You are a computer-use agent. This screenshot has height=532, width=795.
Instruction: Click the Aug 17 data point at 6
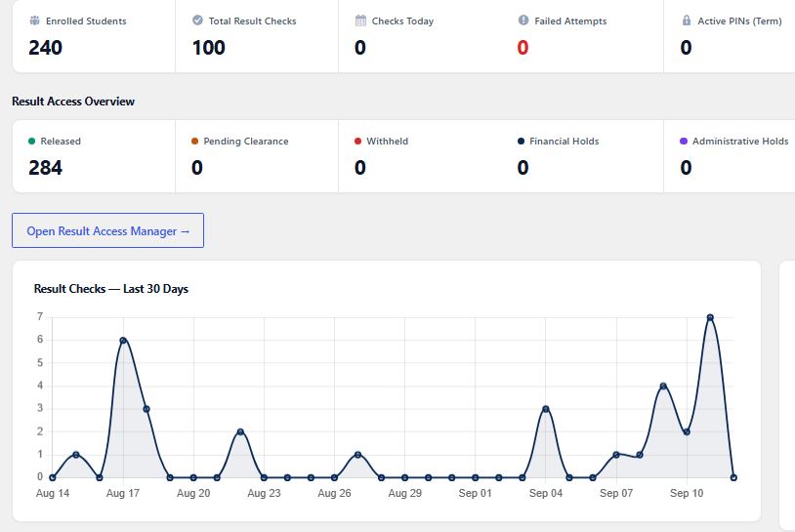tap(123, 341)
